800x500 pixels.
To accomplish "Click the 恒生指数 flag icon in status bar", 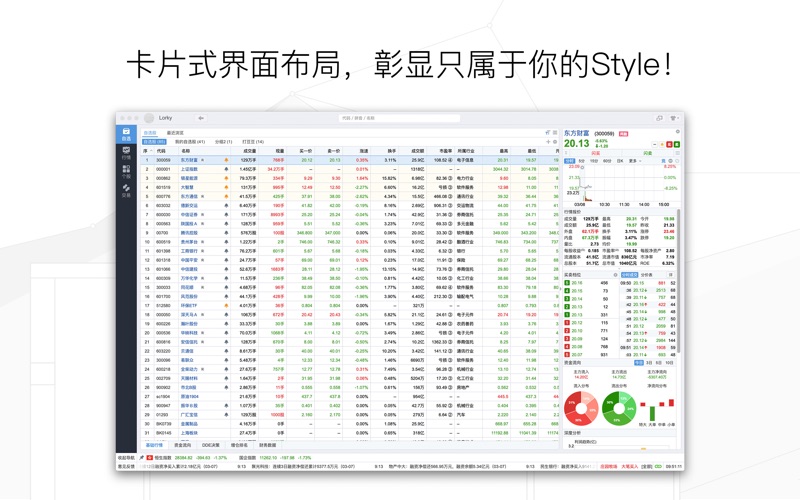I will pyautogui.click(x=149, y=458).
